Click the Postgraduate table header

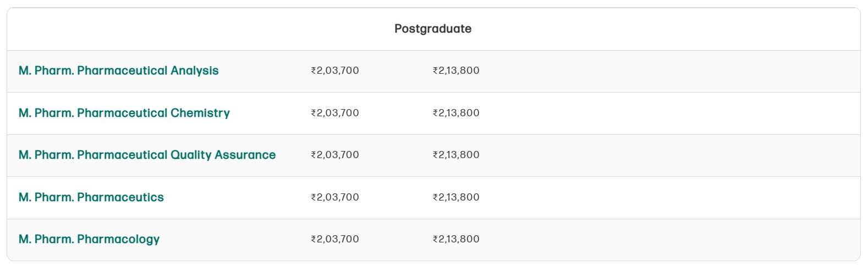pos(433,29)
